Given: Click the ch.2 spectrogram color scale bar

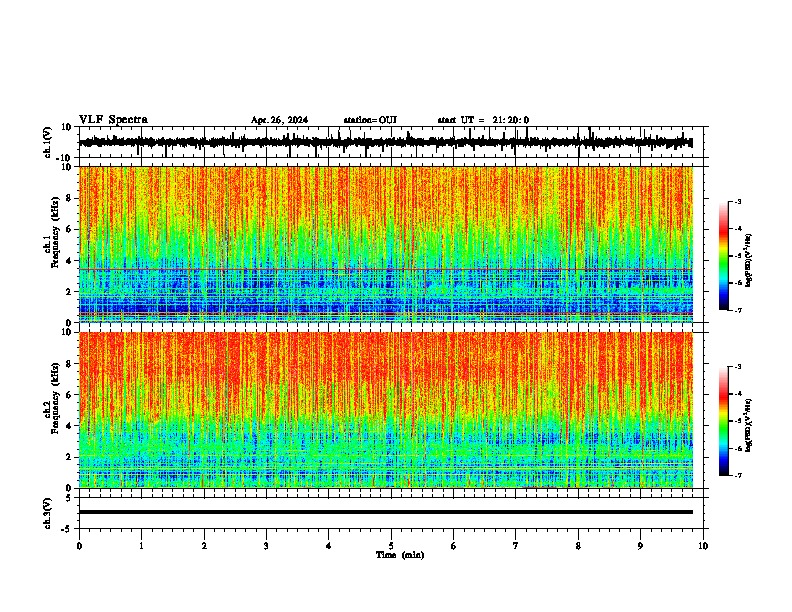Looking at the screenshot, I should tap(723, 421).
